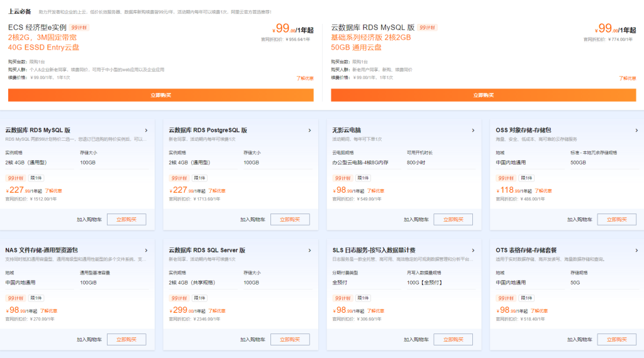Viewport: 644px width, 358px height.
Task: Open the arrow on OTS 表格存储-存储套餐 card
Action: pyautogui.click(x=636, y=251)
